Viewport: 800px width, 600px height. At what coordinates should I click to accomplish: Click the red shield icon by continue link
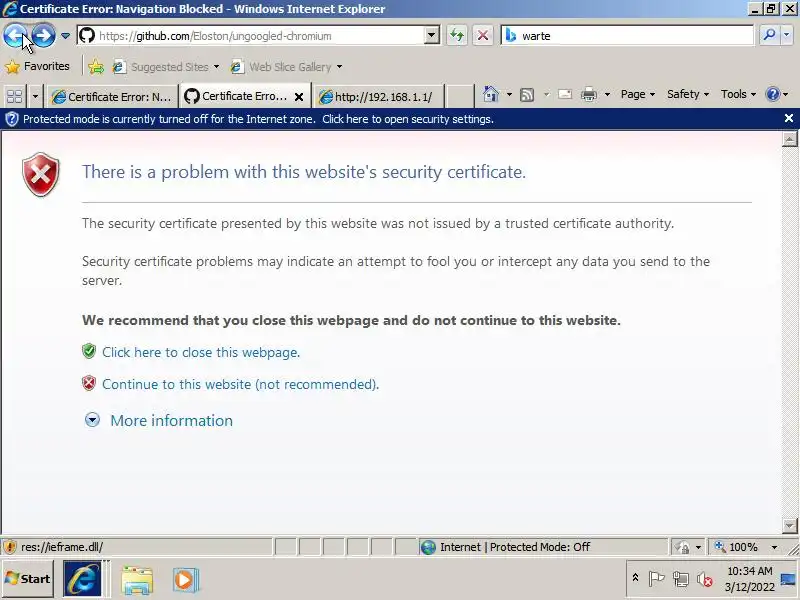click(89, 383)
